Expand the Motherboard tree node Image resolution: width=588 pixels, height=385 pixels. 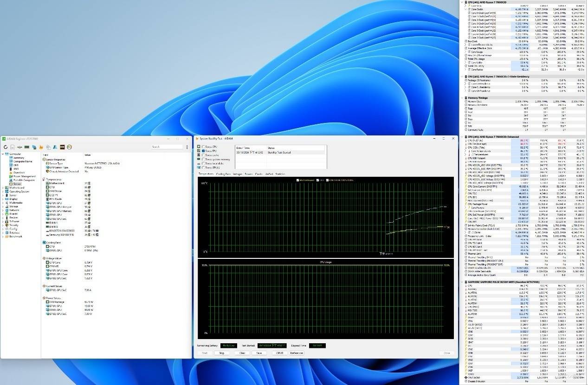point(3,188)
